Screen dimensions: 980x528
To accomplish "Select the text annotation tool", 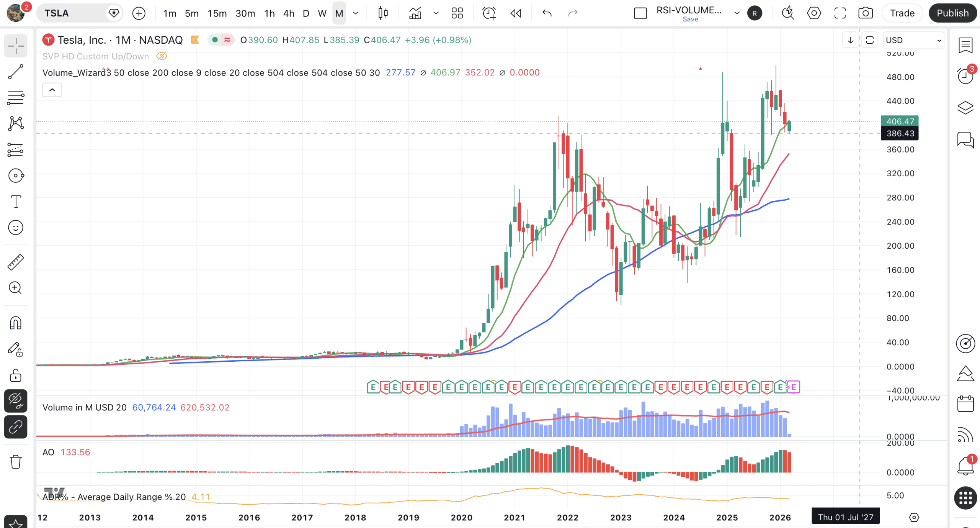I will click(x=16, y=202).
